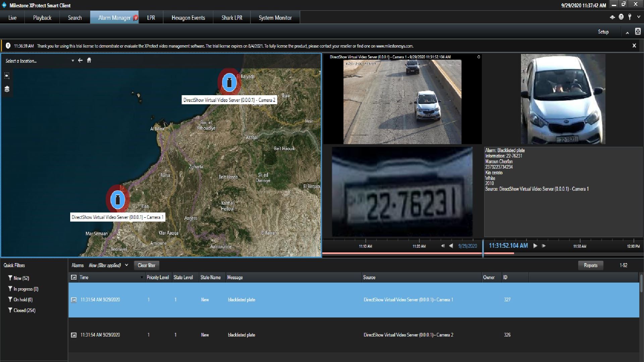Expand the top-right toolbar chevron menu

tap(638, 17)
